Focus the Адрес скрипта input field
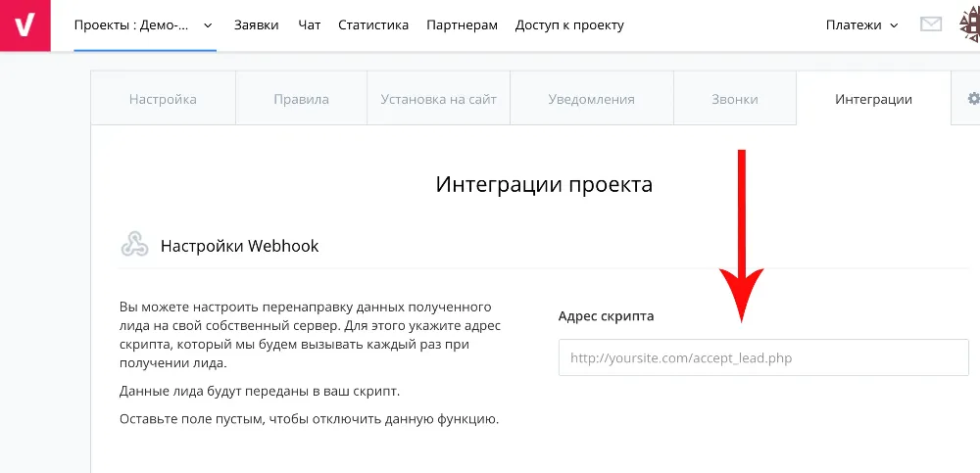980x473 pixels. pyautogui.click(x=763, y=357)
